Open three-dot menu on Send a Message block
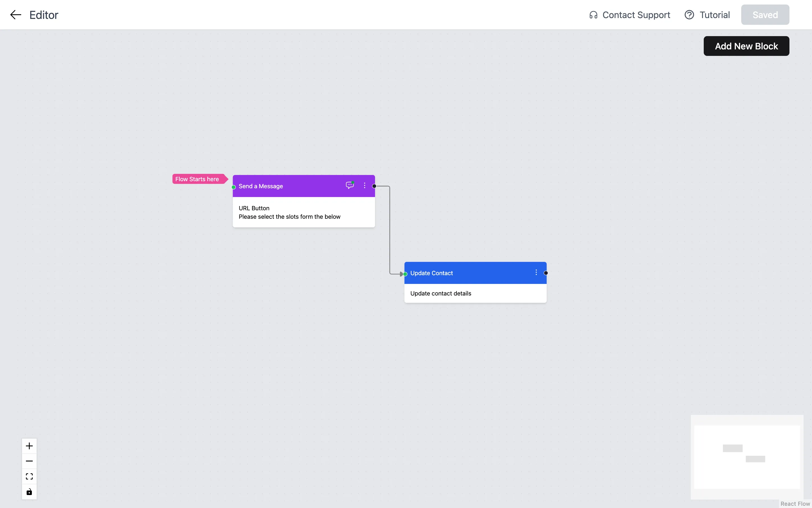 [x=364, y=185]
